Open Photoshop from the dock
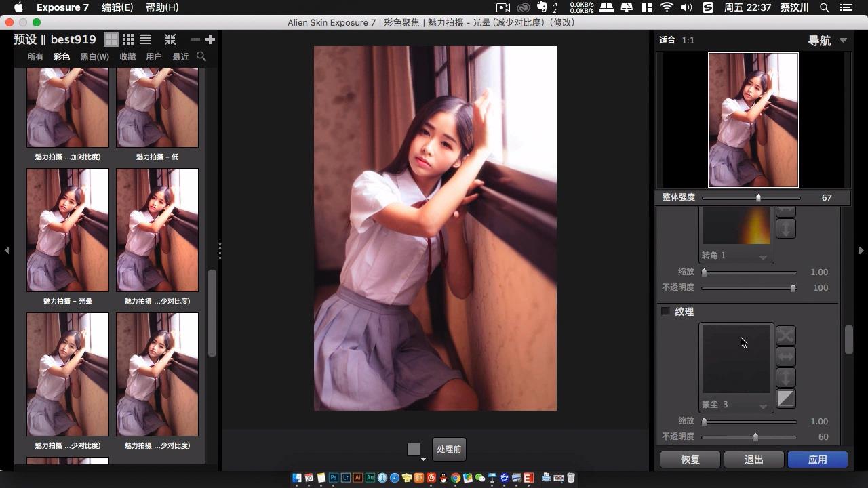The height and width of the screenshot is (488, 868). (334, 478)
